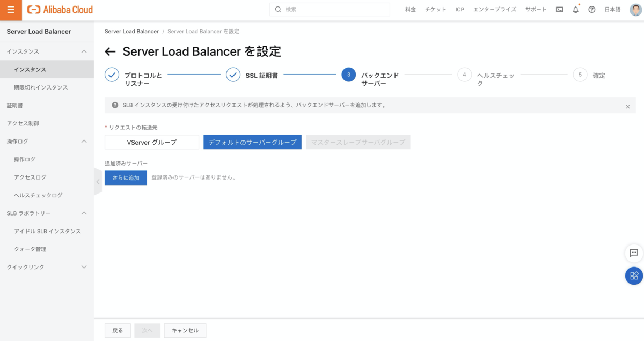Collapse the sidebar using the handle
644x341 pixels.
[x=98, y=182]
